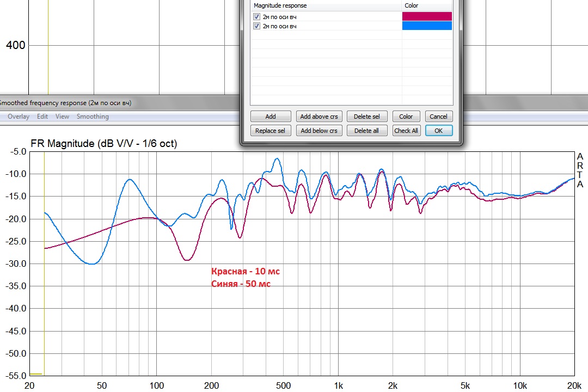Click the 'Magnitude response' column header
Viewport: 588px width, 392px height.
coord(326,5)
